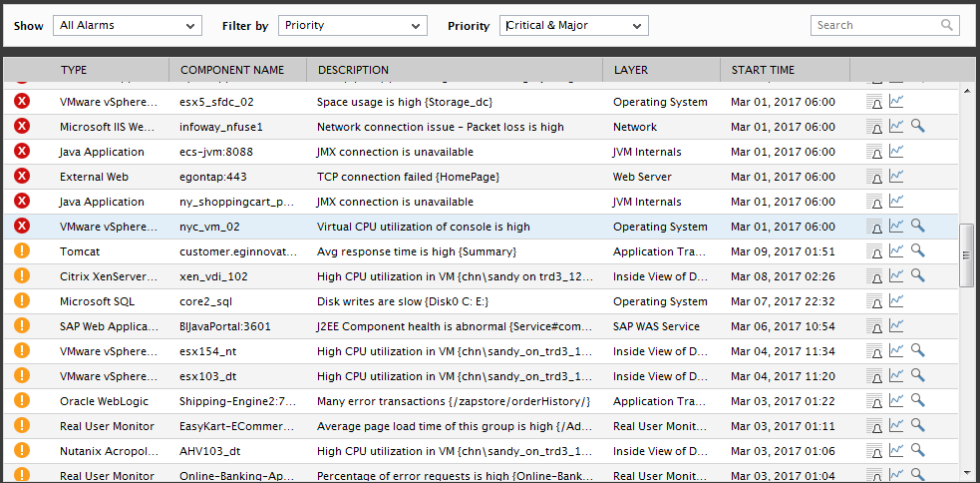Viewport: 980px width, 483px height.
Task: Click 'Mar 09, 2017 01:51' start time
Action: click(783, 252)
